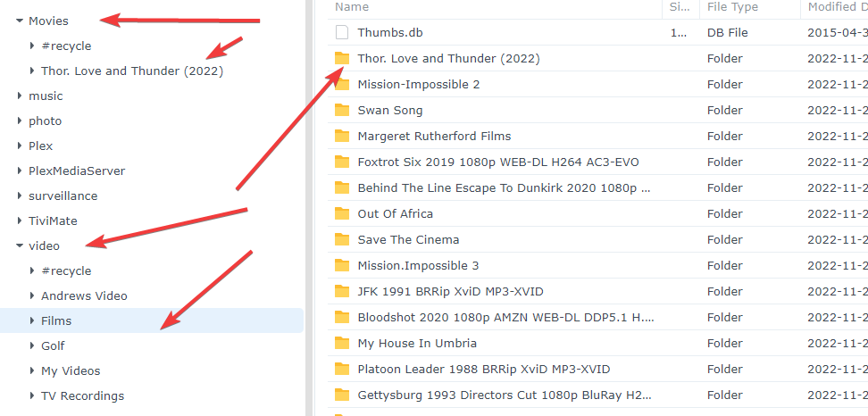The height and width of the screenshot is (416, 868).
Task: Select Thor. Love and Thunder in sidebar tree
Action: click(132, 71)
